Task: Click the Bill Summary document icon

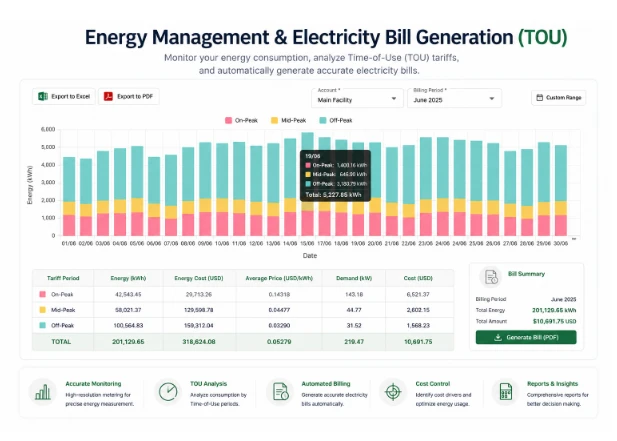Action: pyautogui.click(x=491, y=277)
